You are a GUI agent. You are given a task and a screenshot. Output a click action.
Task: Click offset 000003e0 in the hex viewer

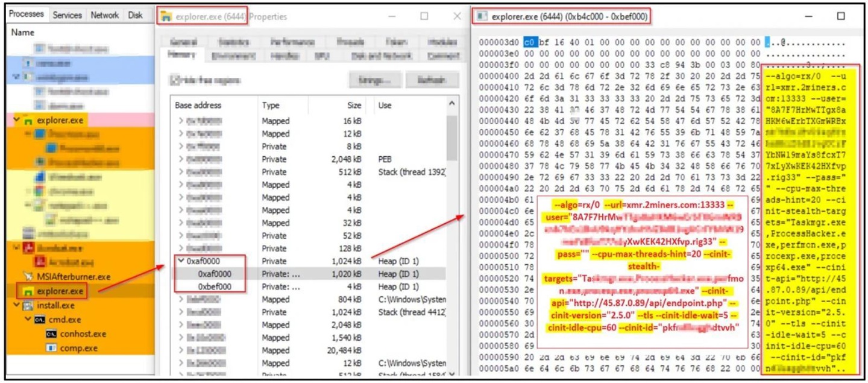[498, 54]
